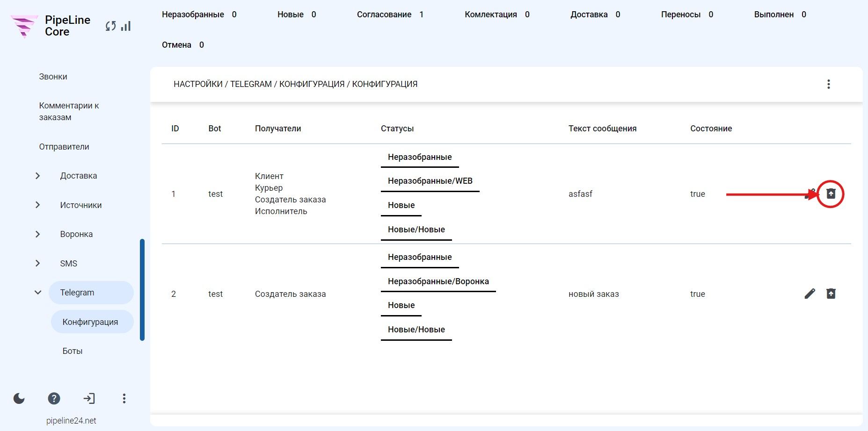This screenshot has height=431, width=868.
Task: Open the help question mark icon
Action: (x=54, y=398)
